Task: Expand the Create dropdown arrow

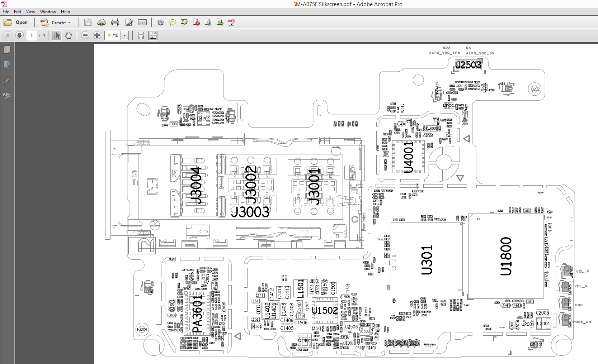Action: click(70, 23)
